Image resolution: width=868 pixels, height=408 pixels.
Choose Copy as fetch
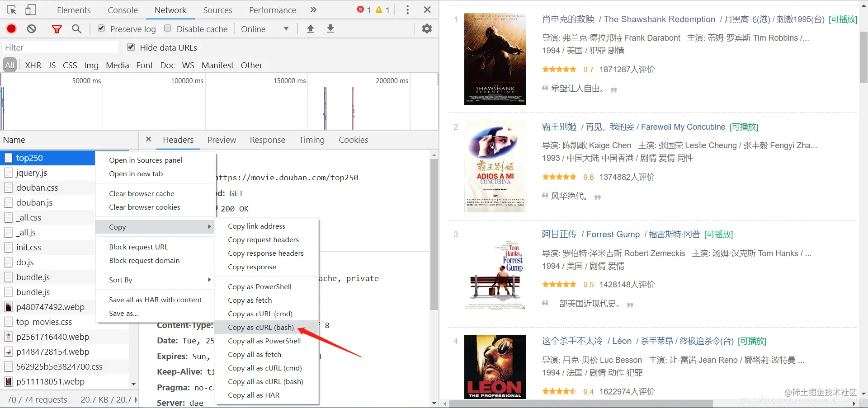pyautogui.click(x=267, y=300)
